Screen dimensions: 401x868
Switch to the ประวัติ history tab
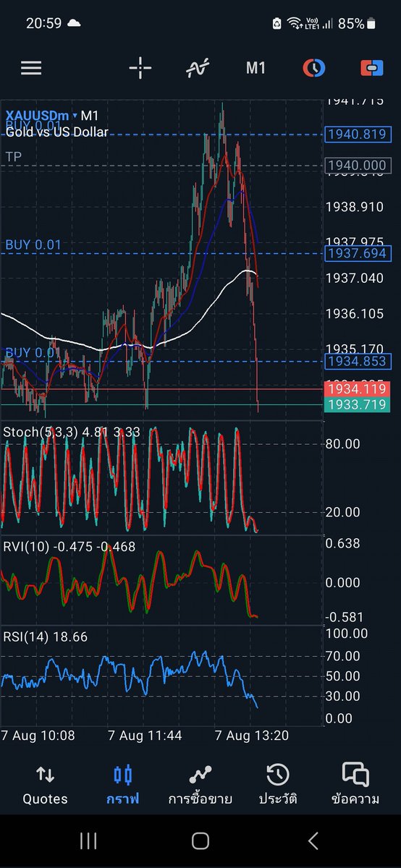[278, 785]
